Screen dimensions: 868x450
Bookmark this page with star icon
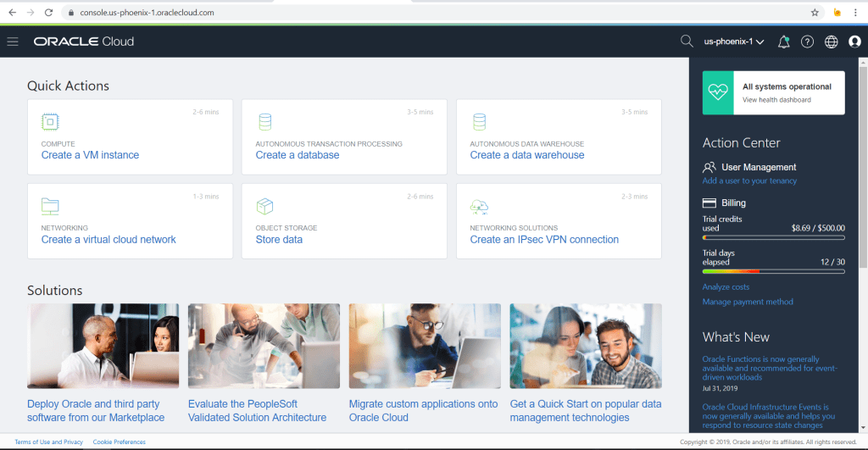815,13
